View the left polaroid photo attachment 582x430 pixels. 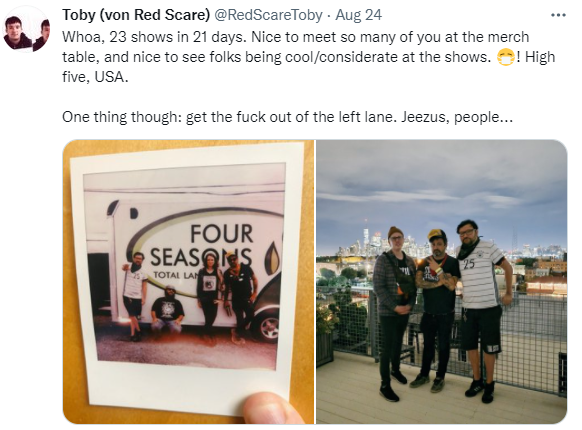[x=188, y=282]
